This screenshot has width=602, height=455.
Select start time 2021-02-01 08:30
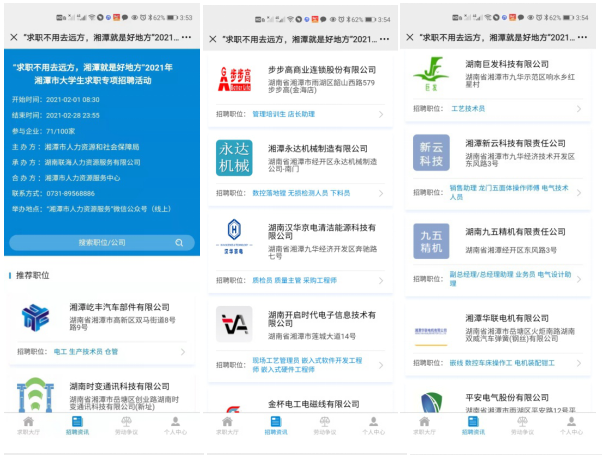73,100
